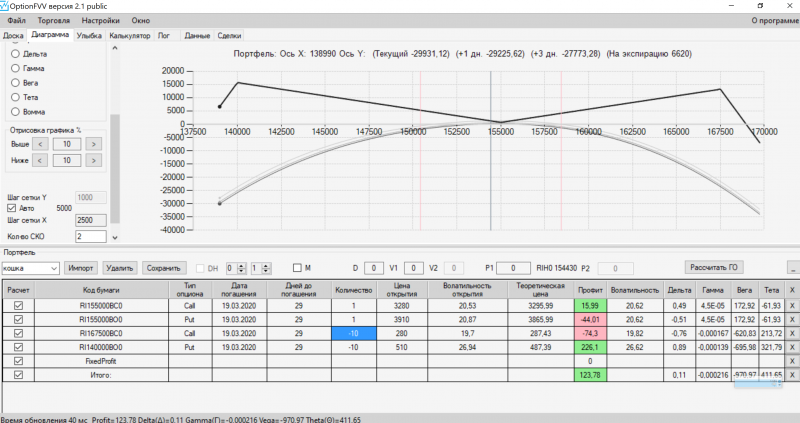Image resolution: width=800 pixels, height=423 pixels.
Task: Click the 226,1 profit cell
Action: point(590,347)
